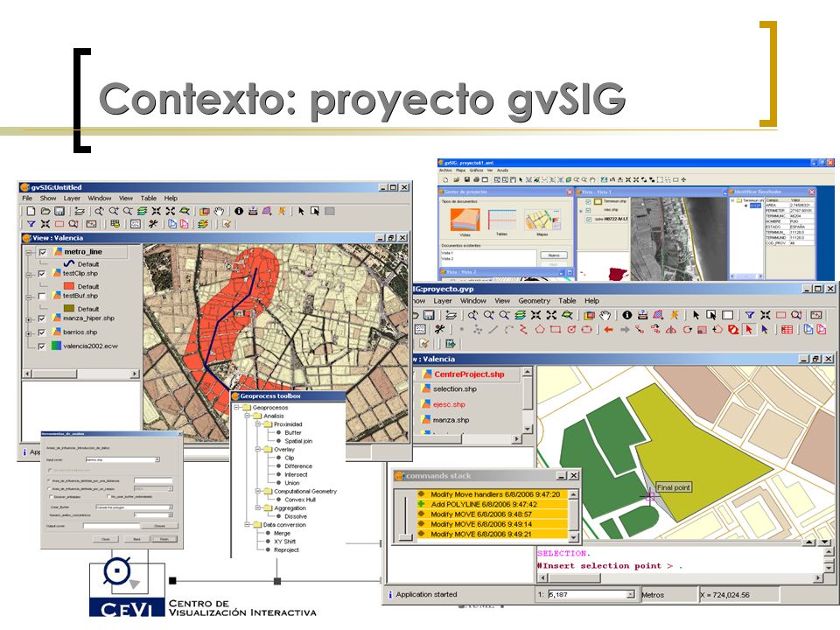Select CentreProject.shp layer in proyecto.gvp
The image size is (840, 630).
coord(469,374)
